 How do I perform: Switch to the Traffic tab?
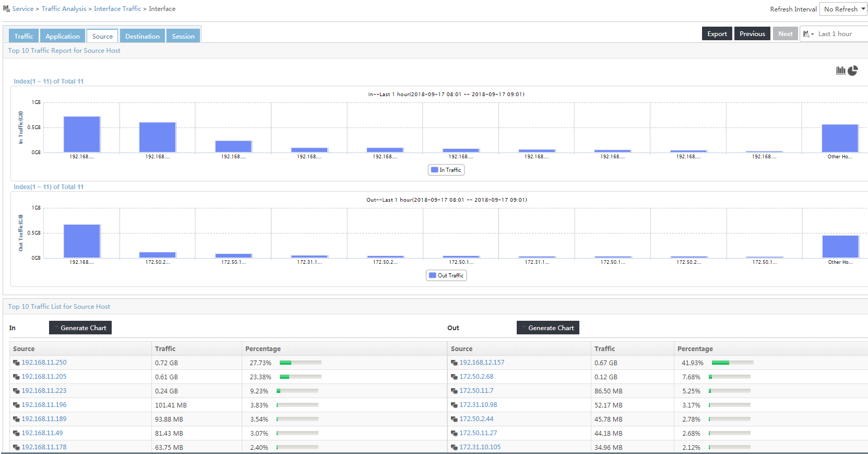23,36
